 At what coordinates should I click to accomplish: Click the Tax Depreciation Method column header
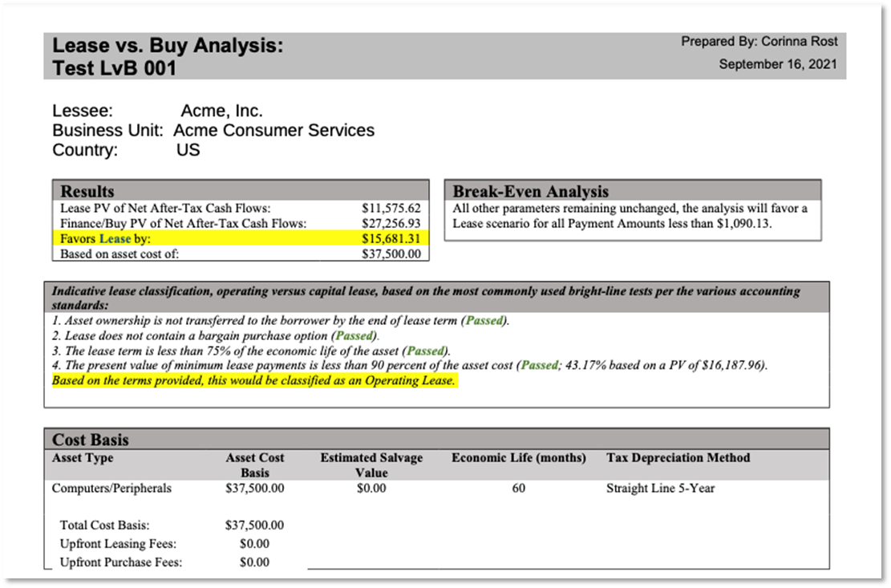click(678, 458)
